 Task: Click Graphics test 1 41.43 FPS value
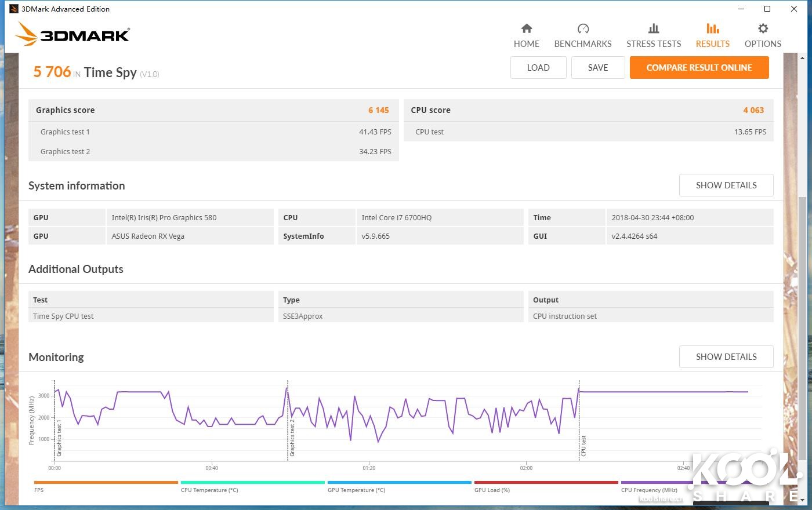[375, 132]
